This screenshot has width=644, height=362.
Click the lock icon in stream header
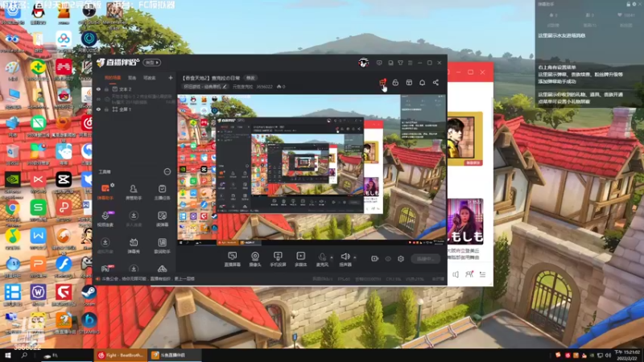point(395,83)
